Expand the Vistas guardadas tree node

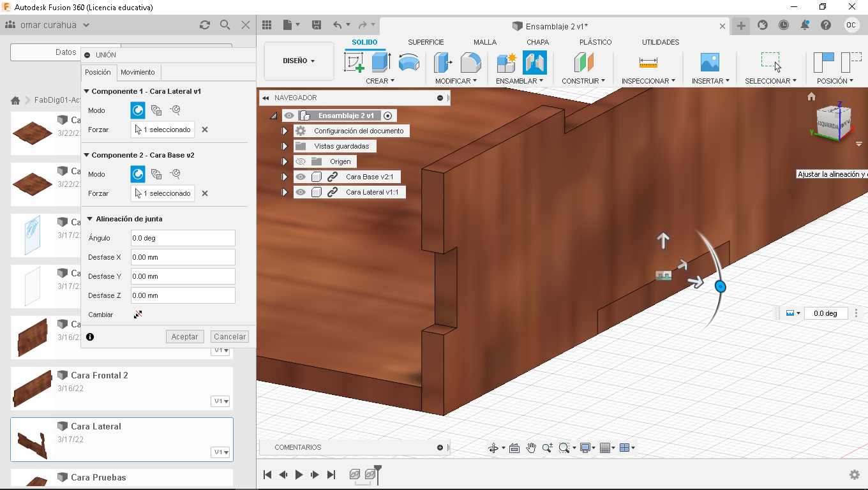(285, 146)
